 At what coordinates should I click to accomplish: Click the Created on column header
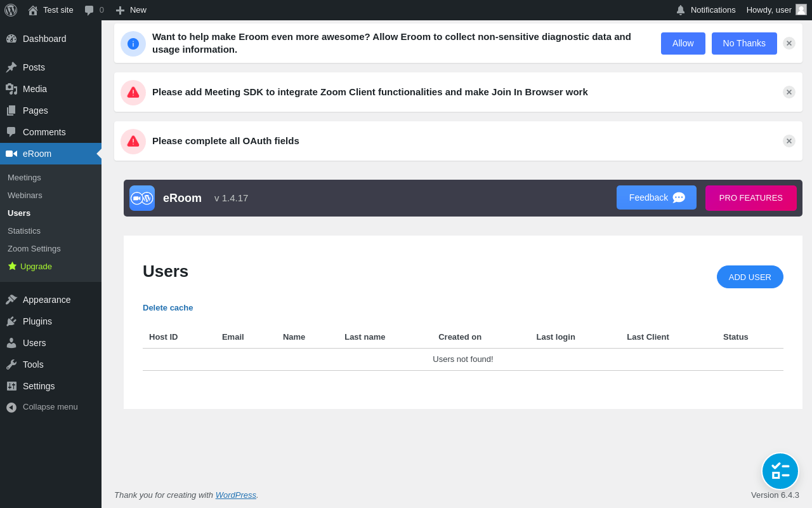point(460,337)
